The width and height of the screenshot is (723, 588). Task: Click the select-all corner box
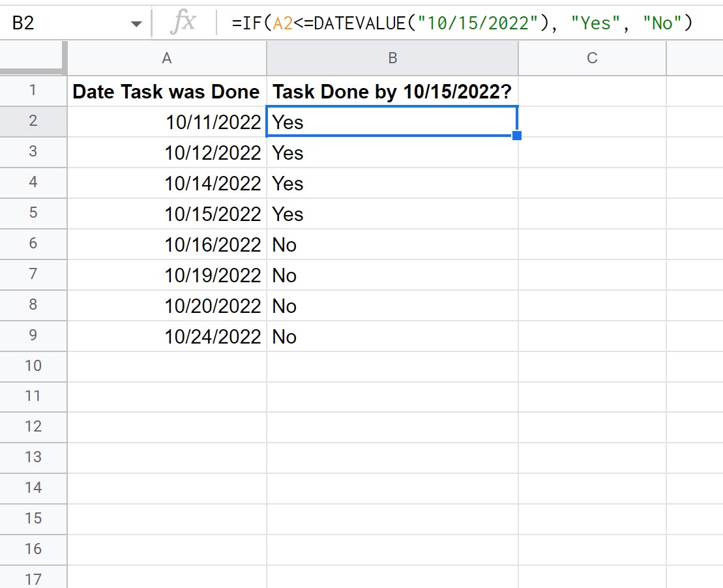[33, 57]
